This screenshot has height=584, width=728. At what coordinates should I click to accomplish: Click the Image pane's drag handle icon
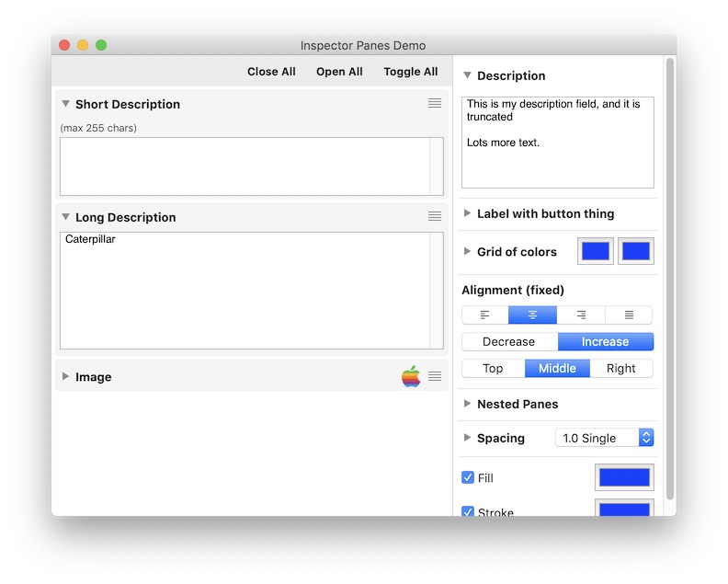(x=435, y=376)
